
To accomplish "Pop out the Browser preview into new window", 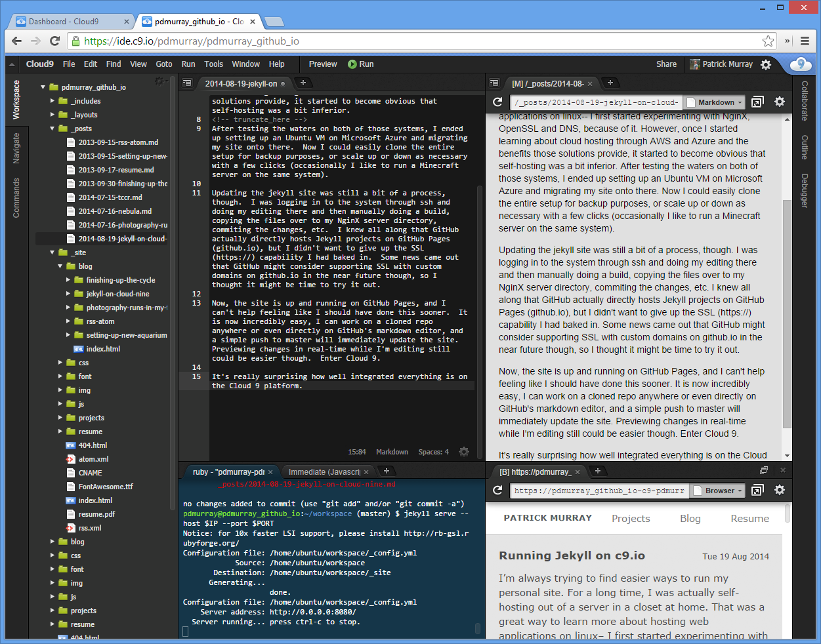I will 757,490.
